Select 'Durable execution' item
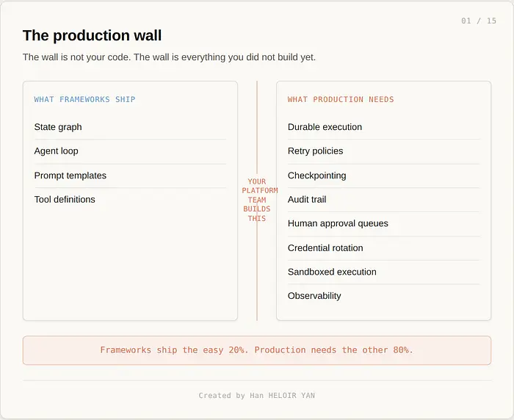Image resolution: width=514 pixels, height=420 pixels. tap(383, 127)
